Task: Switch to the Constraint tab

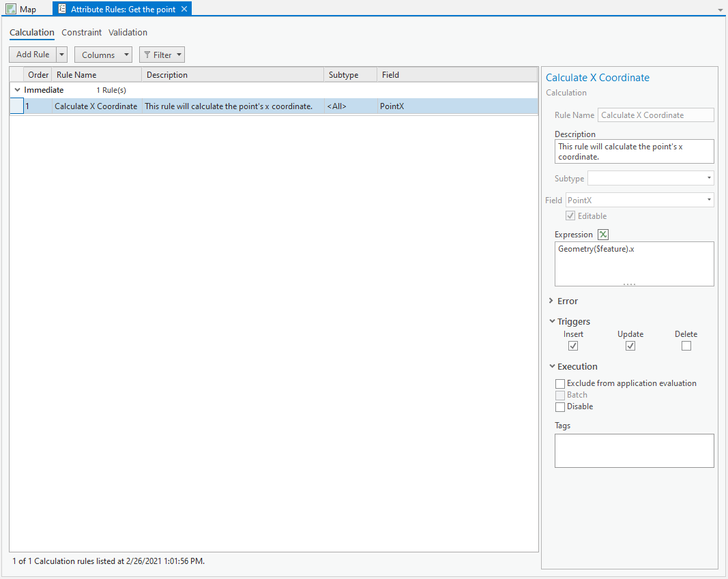Action: tap(81, 32)
